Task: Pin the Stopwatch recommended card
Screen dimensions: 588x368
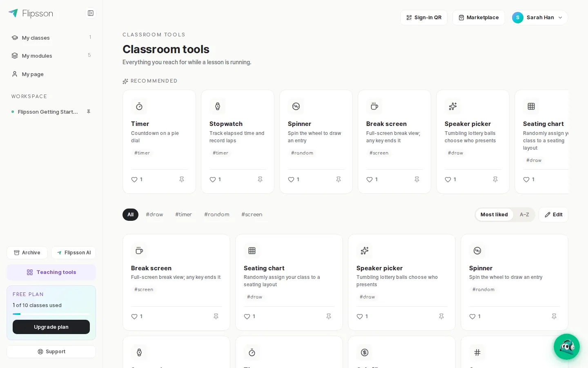Action: coord(260,180)
